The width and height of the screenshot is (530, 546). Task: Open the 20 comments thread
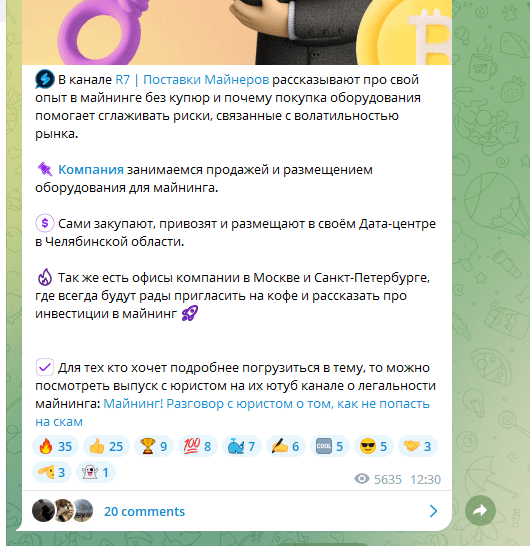click(x=145, y=511)
